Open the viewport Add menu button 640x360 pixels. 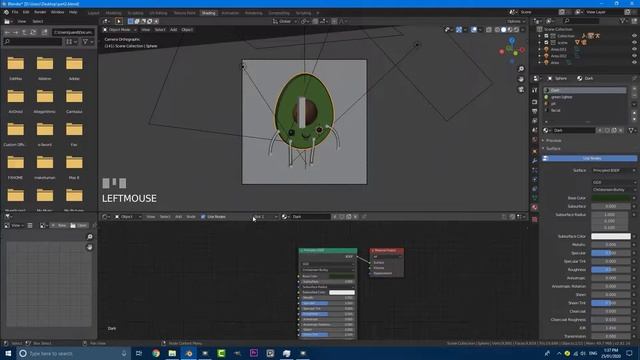tap(173, 30)
